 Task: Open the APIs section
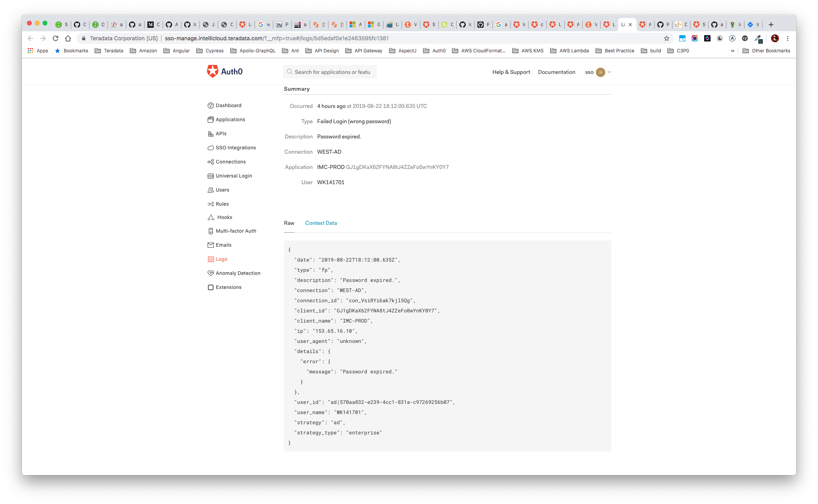point(221,133)
